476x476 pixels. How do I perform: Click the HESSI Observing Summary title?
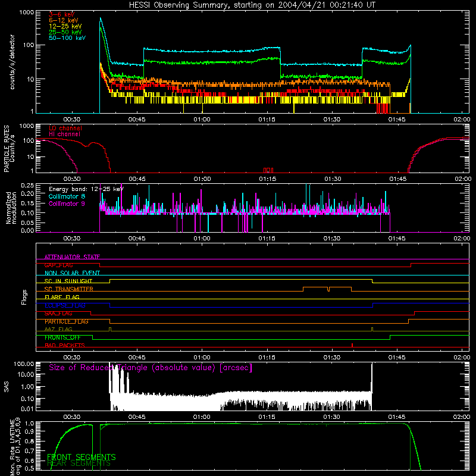pos(252,5)
